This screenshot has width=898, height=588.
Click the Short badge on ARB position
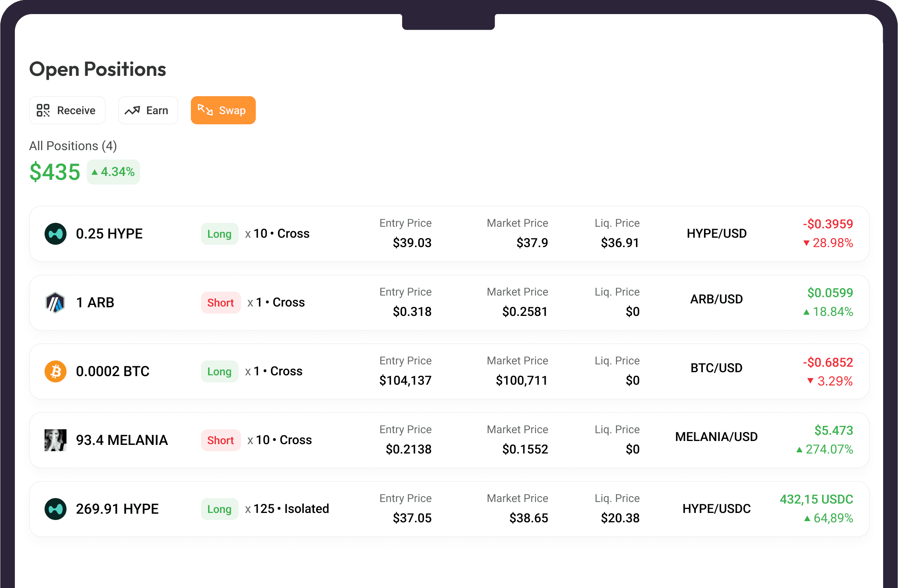(x=221, y=303)
